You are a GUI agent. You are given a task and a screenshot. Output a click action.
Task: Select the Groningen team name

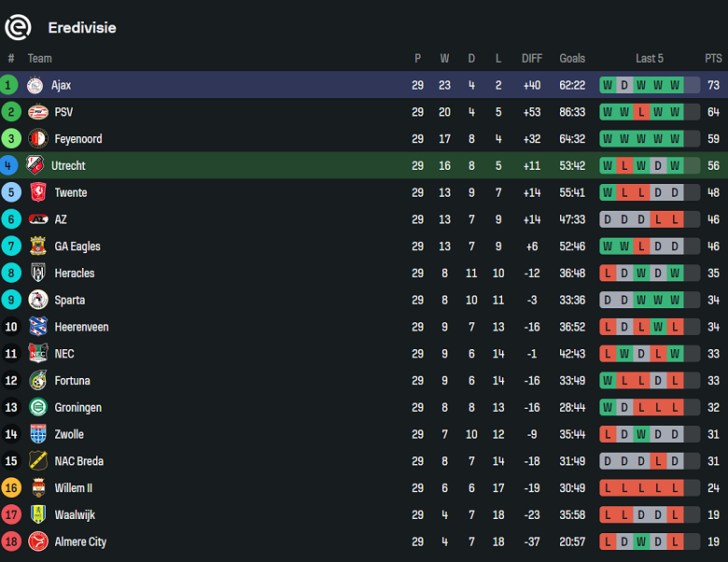pyautogui.click(x=78, y=408)
